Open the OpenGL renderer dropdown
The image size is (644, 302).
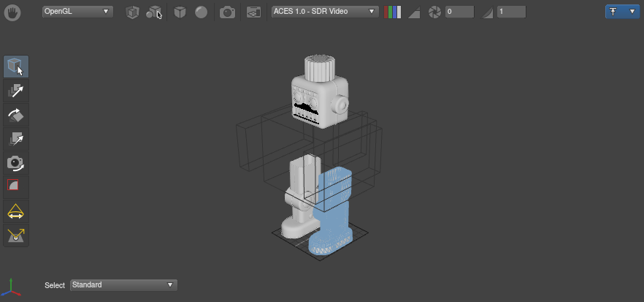click(x=77, y=12)
